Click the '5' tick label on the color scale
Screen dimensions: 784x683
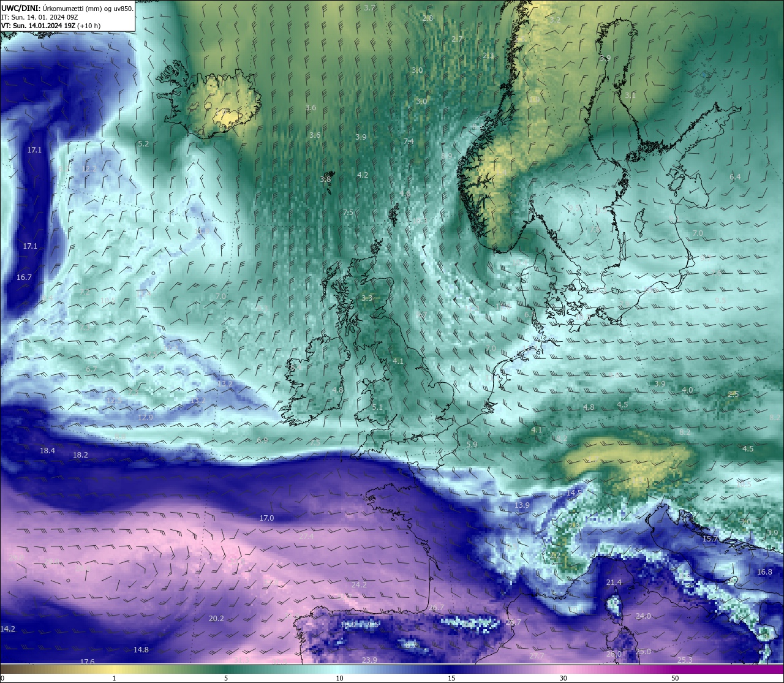226,678
